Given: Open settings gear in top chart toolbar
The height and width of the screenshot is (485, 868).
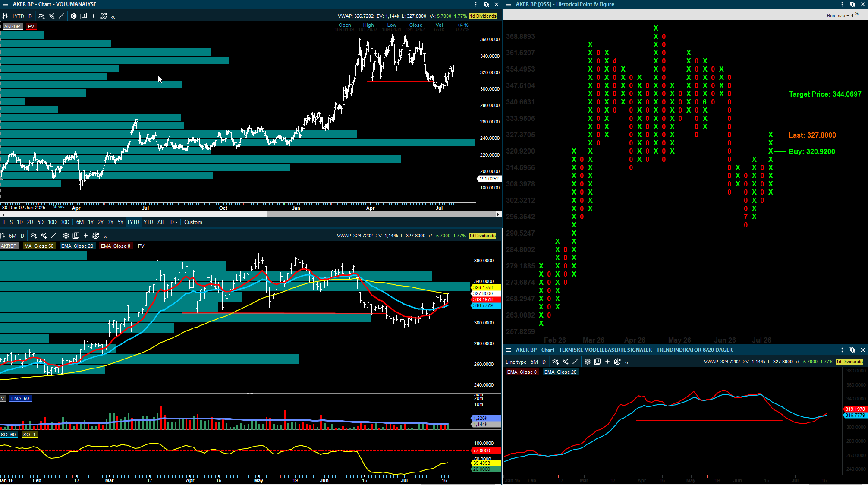Looking at the screenshot, I should [x=74, y=16].
